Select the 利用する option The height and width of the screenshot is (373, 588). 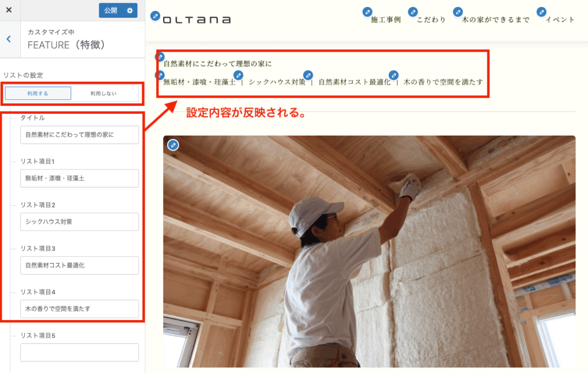tap(38, 94)
